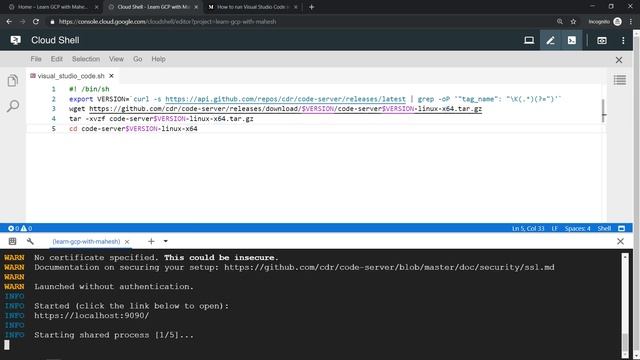Click the browser address bar URL
Viewport: 640px width, 360px height.
pyautogui.click(x=167, y=22)
